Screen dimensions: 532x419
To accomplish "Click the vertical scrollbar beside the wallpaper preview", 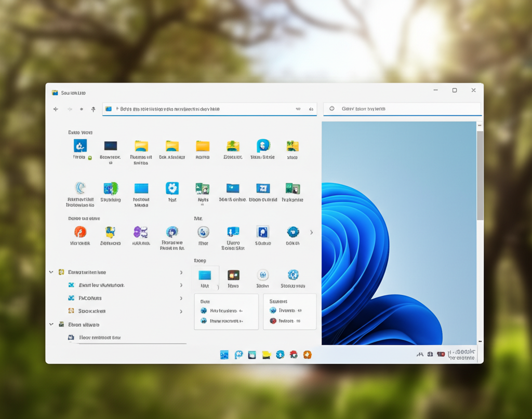I will pos(480,177).
